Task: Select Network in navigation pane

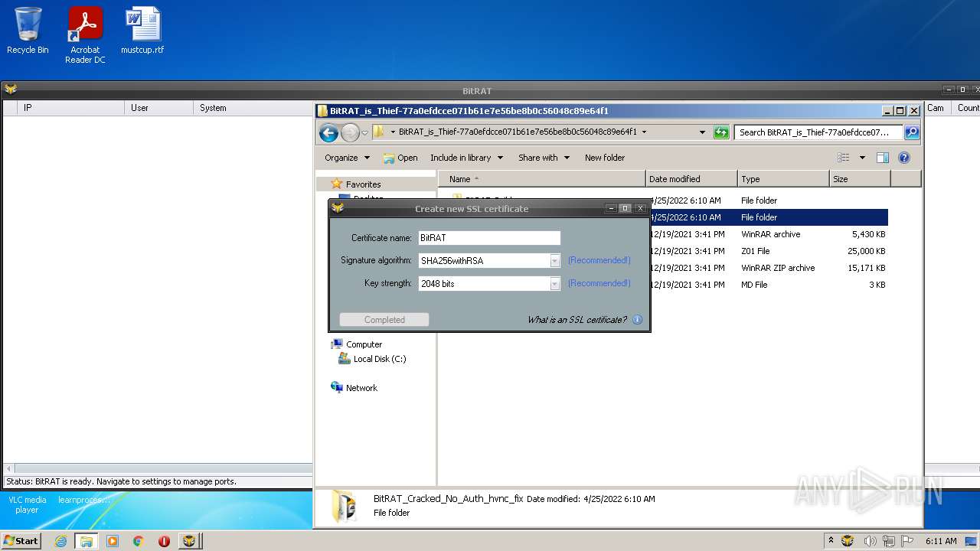Action: click(354, 388)
